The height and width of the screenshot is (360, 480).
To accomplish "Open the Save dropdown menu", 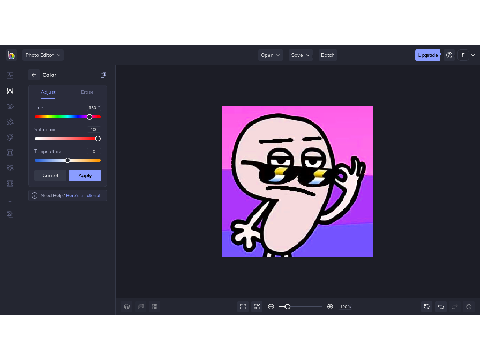I will point(300,55).
